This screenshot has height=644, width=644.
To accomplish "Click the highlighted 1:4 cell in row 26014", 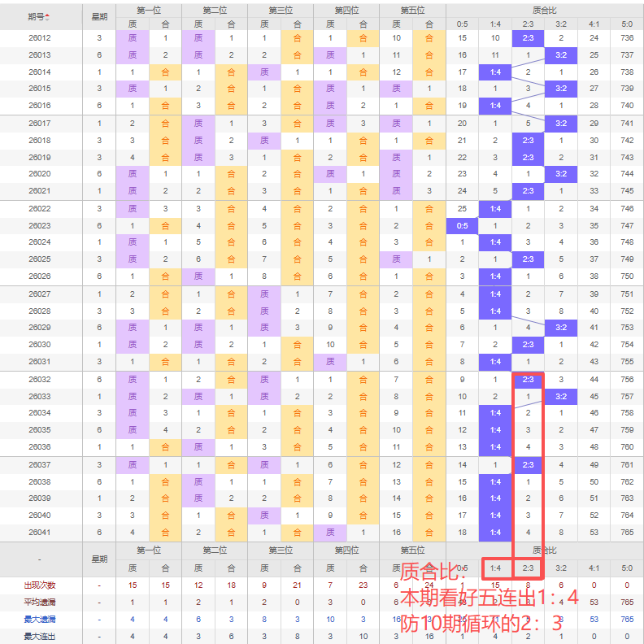I will coord(495,72).
